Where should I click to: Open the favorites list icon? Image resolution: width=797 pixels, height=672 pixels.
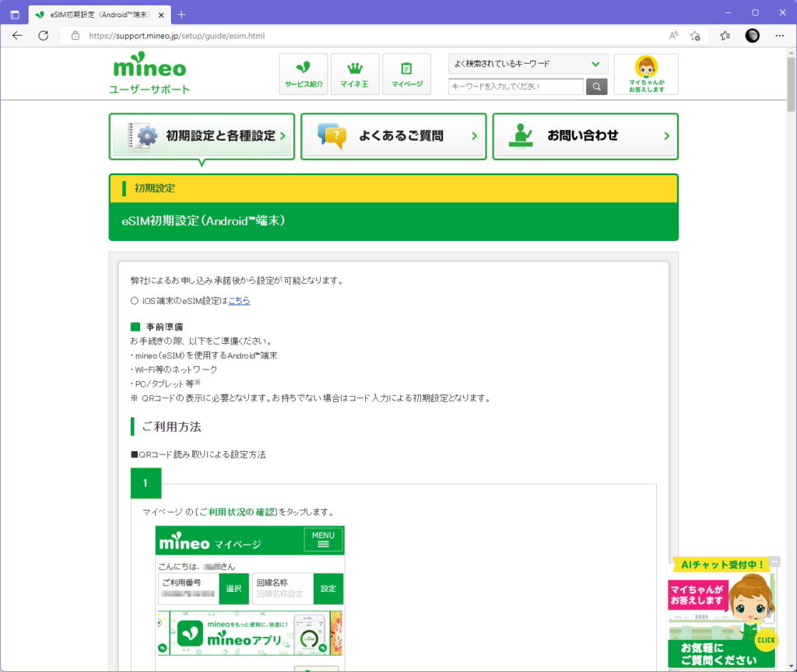(x=725, y=36)
